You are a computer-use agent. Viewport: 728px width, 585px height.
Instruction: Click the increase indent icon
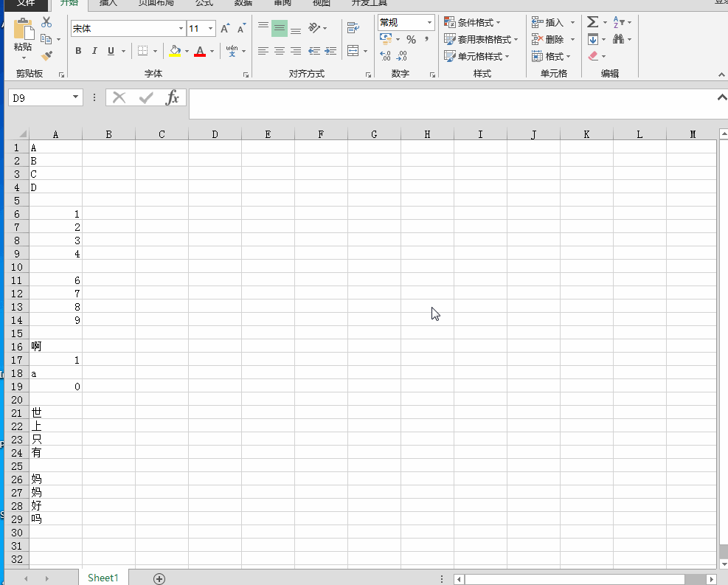pos(330,51)
